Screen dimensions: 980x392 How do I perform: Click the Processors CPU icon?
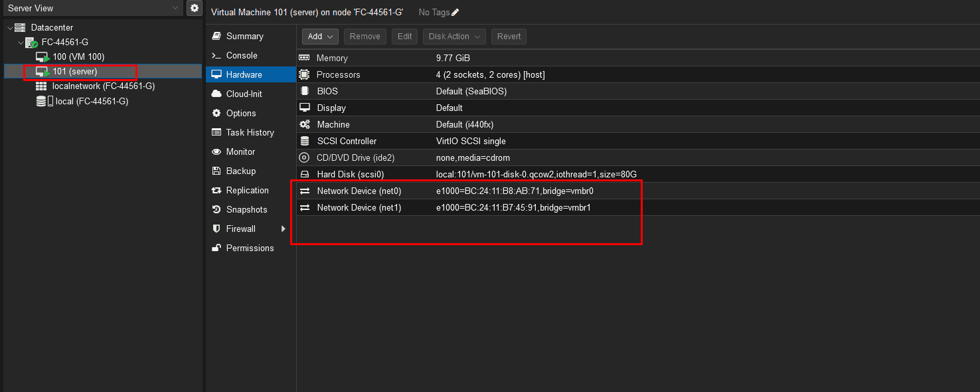[305, 75]
